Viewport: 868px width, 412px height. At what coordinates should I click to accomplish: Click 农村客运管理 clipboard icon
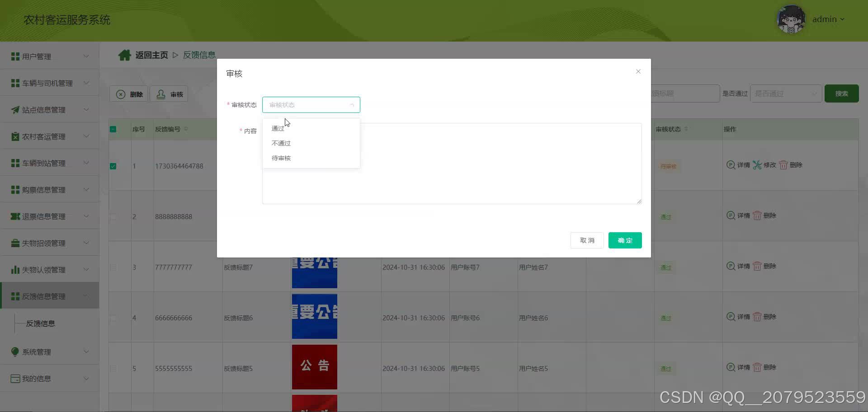15,136
